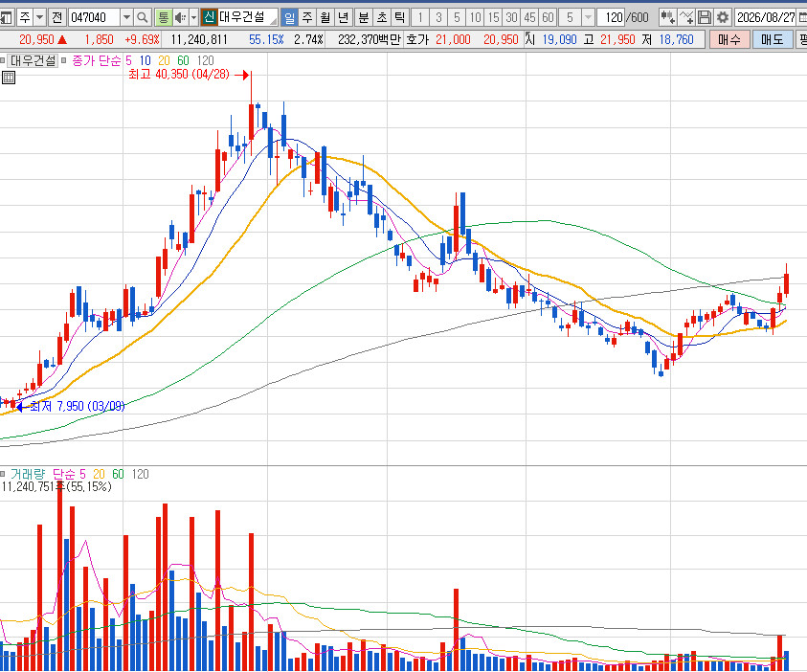Click the candlestick add-indicator icon
The height and width of the screenshot is (672, 807).
[x=667, y=17]
